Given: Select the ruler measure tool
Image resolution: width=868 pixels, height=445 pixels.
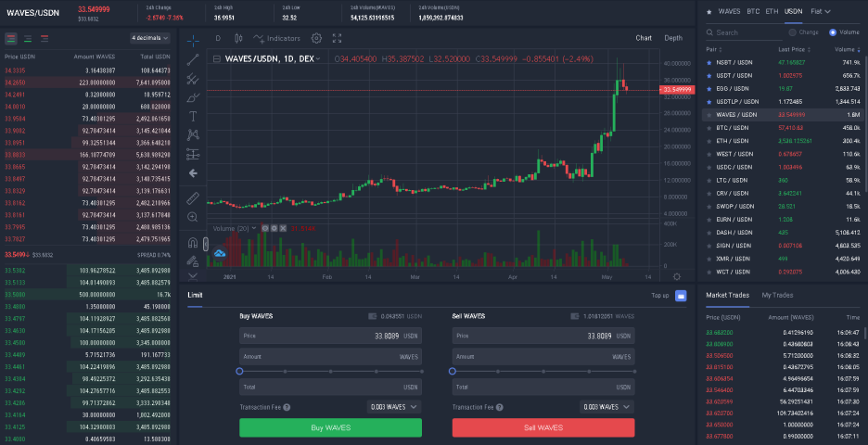Looking at the screenshot, I should click(x=193, y=197).
